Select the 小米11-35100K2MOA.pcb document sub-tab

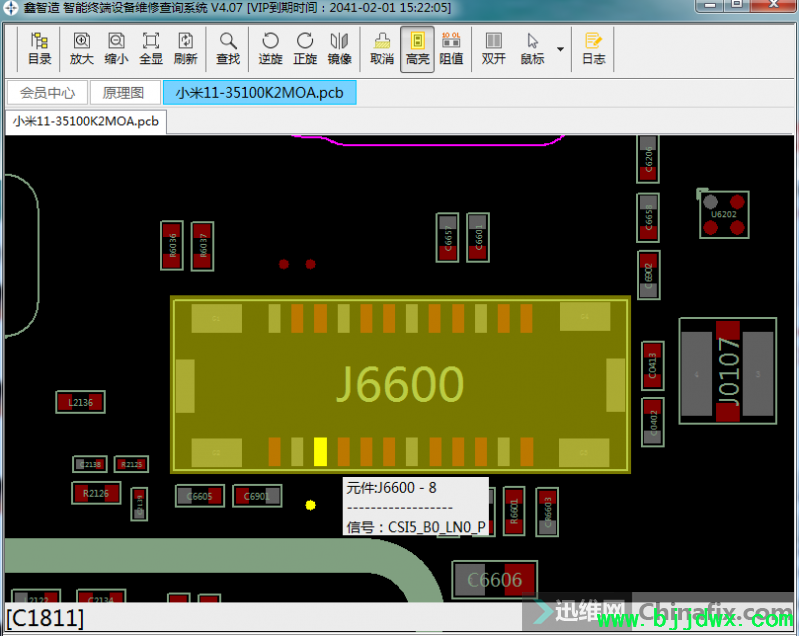point(86,122)
